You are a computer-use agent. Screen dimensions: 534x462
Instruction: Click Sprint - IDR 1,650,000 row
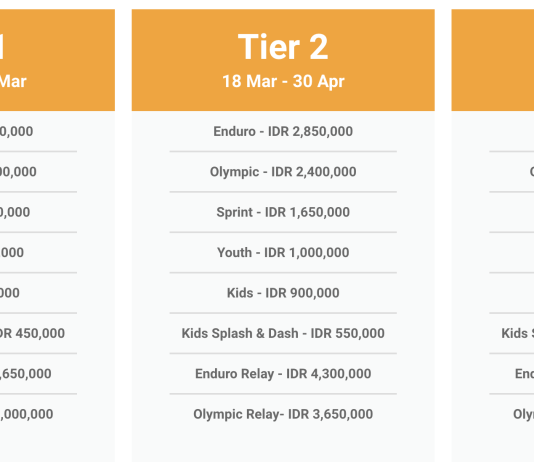click(283, 212)
